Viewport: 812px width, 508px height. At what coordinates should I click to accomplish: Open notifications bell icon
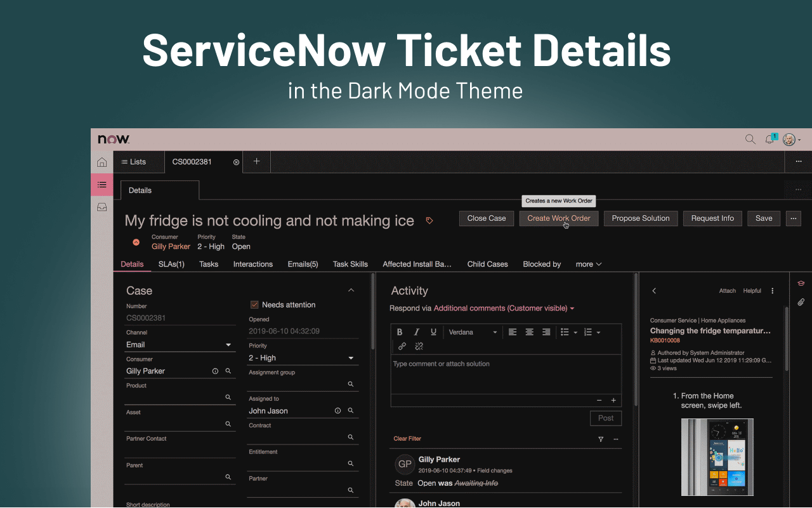pos(770,139)
